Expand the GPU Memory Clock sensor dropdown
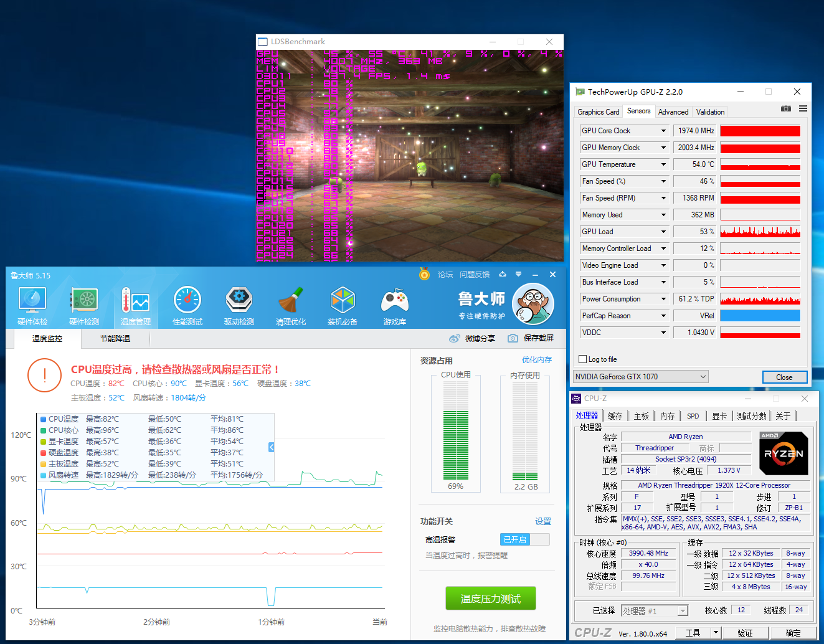The width and height of the screenshot is (824, 644). coord(663,148)
